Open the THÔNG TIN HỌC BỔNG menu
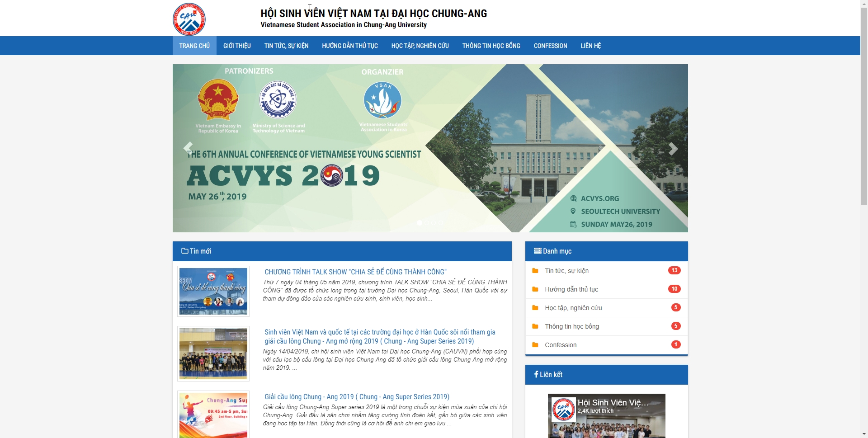The width and height of the screenshot is (868, 438). [491, 46]
